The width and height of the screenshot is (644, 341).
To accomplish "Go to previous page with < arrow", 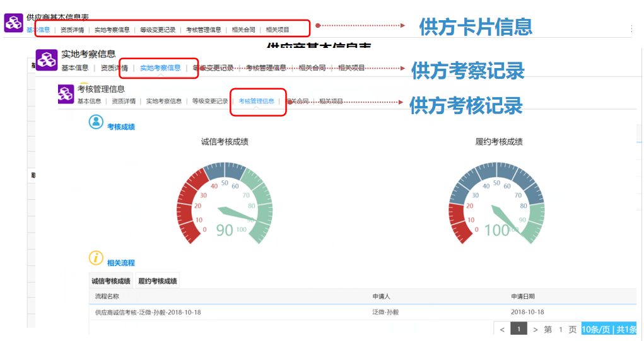I will point(502,330).
